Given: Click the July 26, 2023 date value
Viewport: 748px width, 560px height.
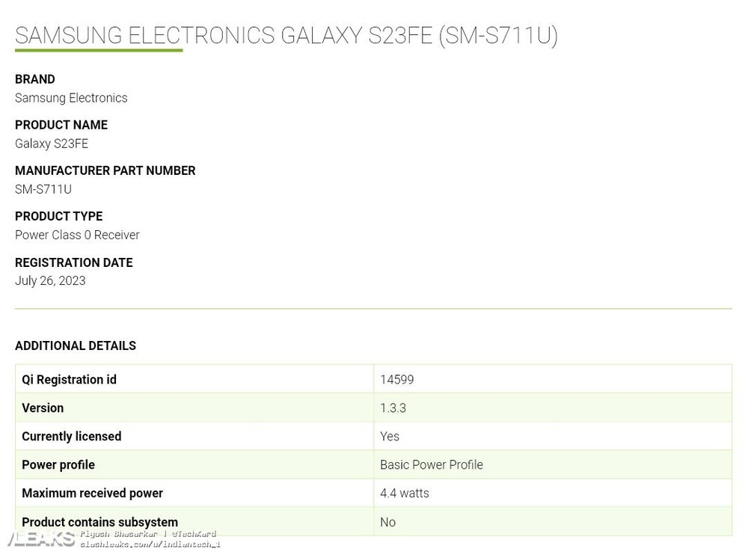Looking at the screenshot, I should (50, 280).
